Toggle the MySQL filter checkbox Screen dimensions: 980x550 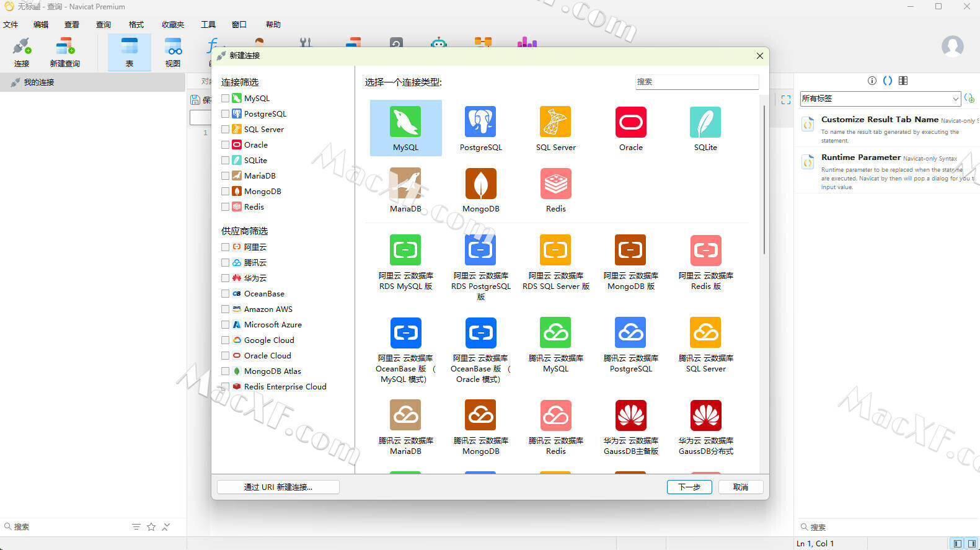point(225,98)
